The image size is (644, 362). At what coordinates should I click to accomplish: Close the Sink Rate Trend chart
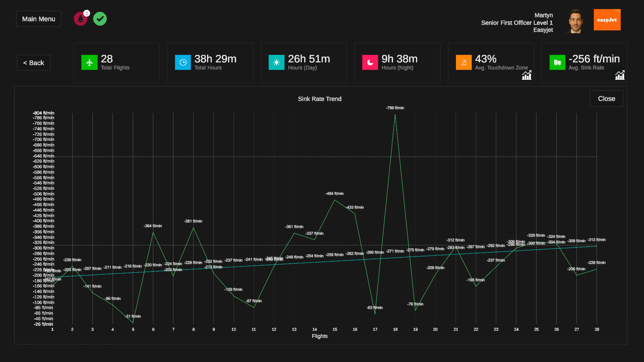606,98
